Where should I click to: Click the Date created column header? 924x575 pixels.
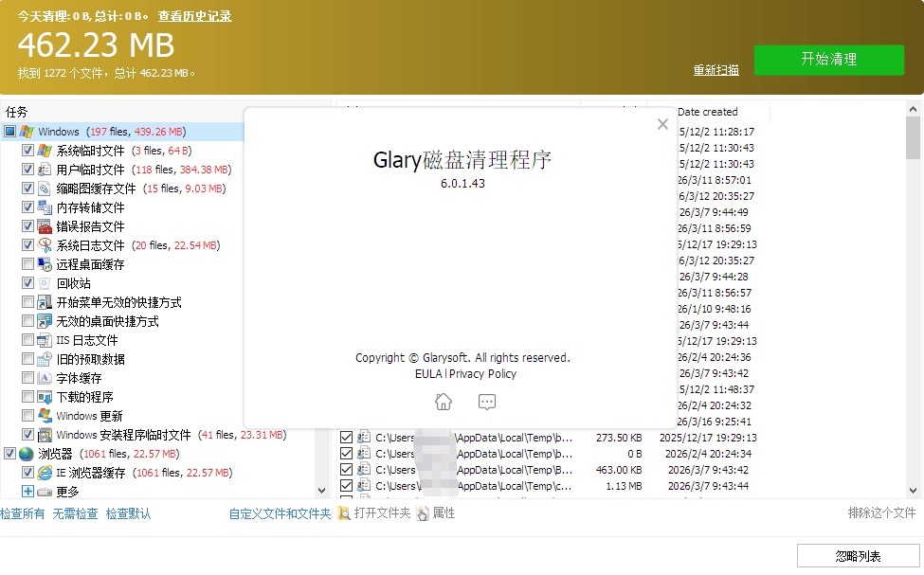tap(707, 112)
